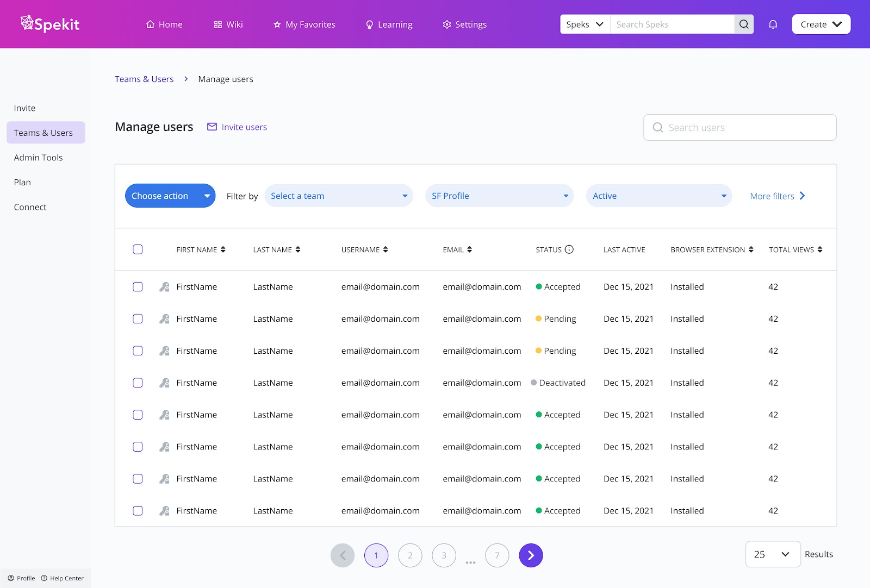The width and height of the screenshot is (870, 588).
Task: Click avatar icon in last table row
Action: tap(164, 511)
